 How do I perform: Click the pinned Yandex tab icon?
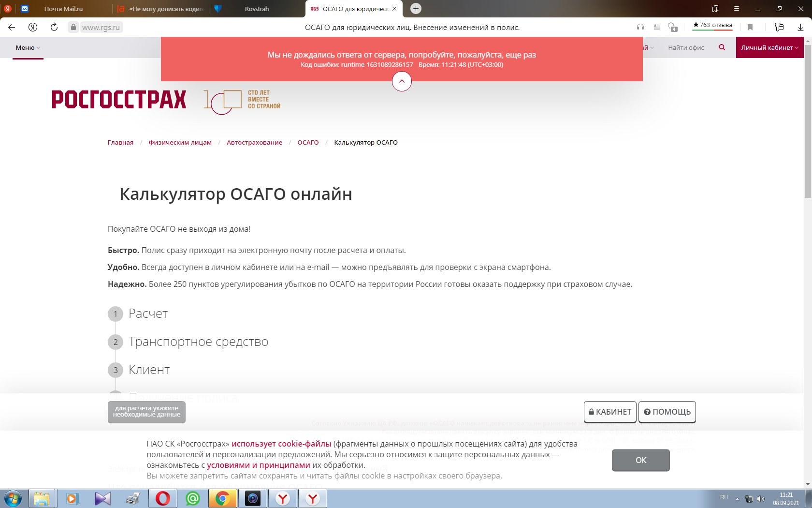tap(7, 9)
